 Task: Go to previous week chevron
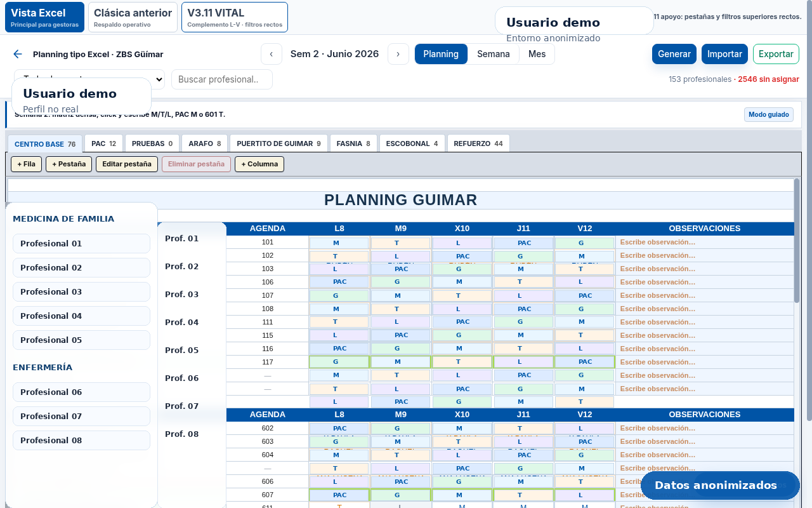[272, 54]
